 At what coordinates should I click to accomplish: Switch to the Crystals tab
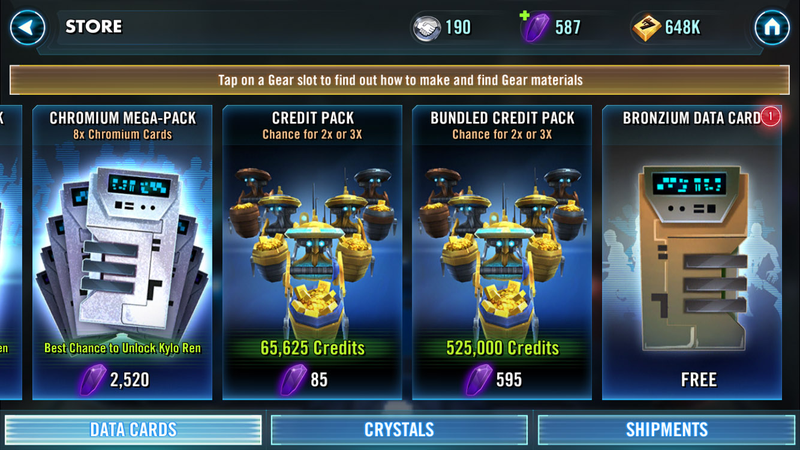click(x=399, y=430)
